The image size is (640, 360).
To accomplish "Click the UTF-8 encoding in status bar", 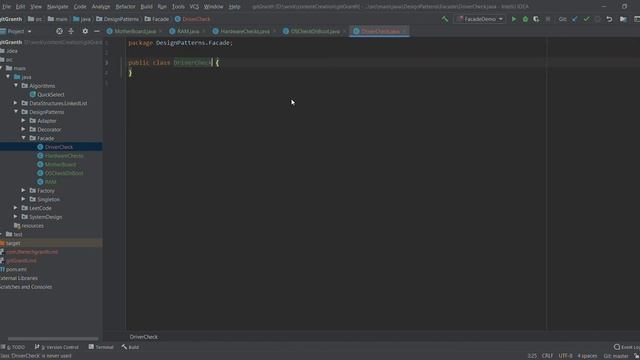I will pos(565,356).
